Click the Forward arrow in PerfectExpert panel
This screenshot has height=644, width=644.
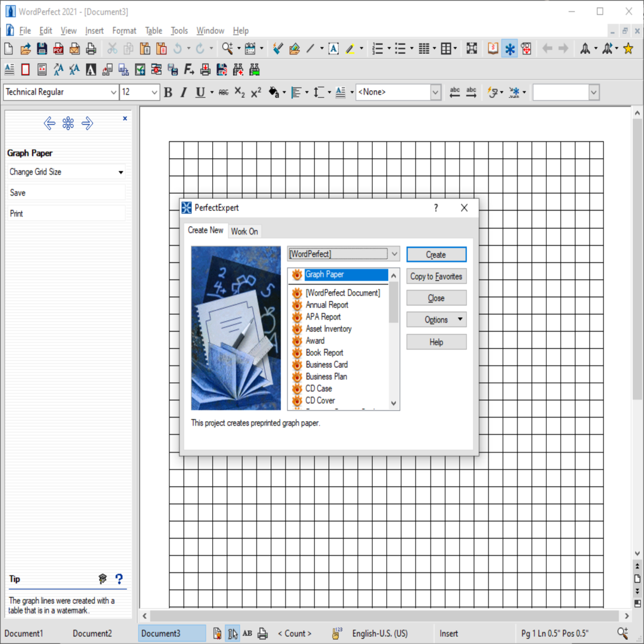pyautogui.click(x=87, y=123)
